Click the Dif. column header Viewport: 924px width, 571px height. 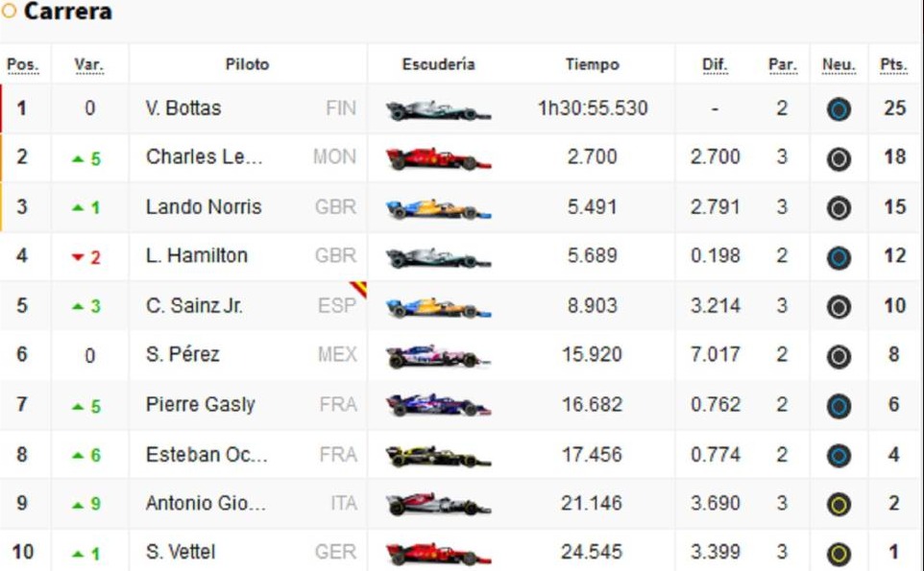715,65
